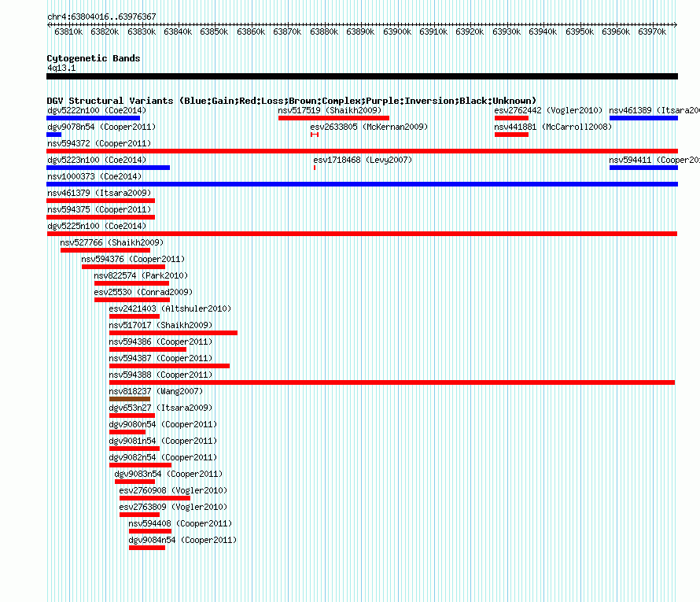Open nsv1000373 (Coe2014) label
Image resolution: width=700 pixels, height=602 pixels.
[x=94, y=176]
